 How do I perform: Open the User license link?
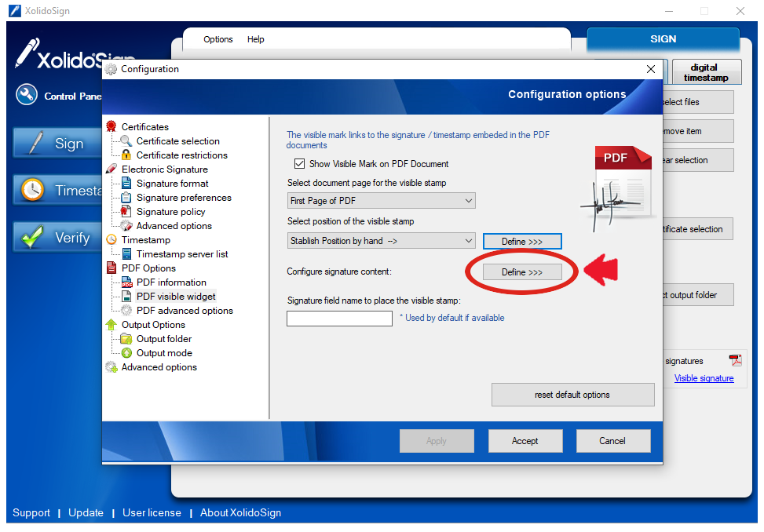coord(152,512)
